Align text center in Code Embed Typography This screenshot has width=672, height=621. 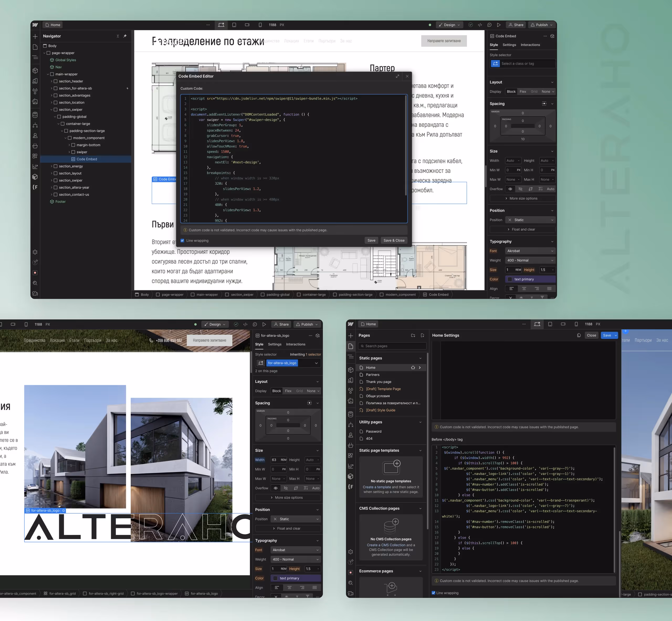click(524, 289)
